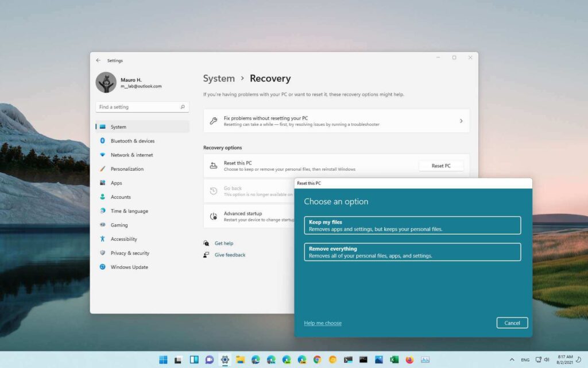Open the Widgets panel from taskbar
Image resolution: width=588 pixels, height=368 pixels.
194,360
